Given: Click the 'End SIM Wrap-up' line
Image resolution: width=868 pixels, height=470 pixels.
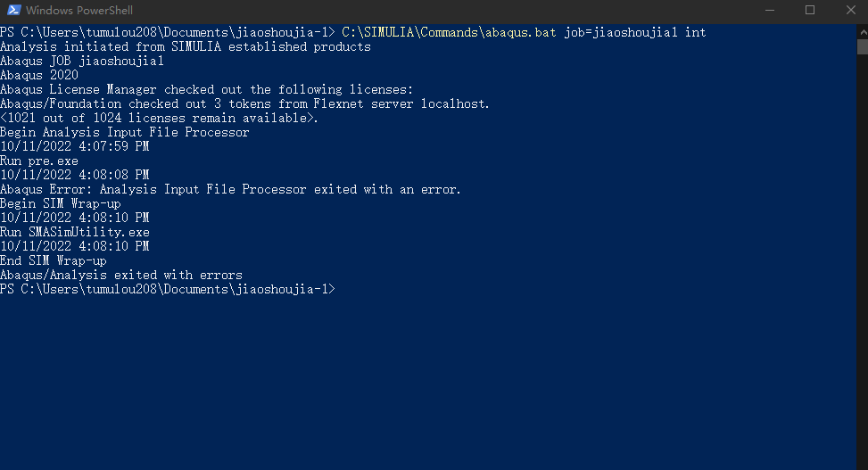Looking at the screenshot, I should click(x=54, y=260).
